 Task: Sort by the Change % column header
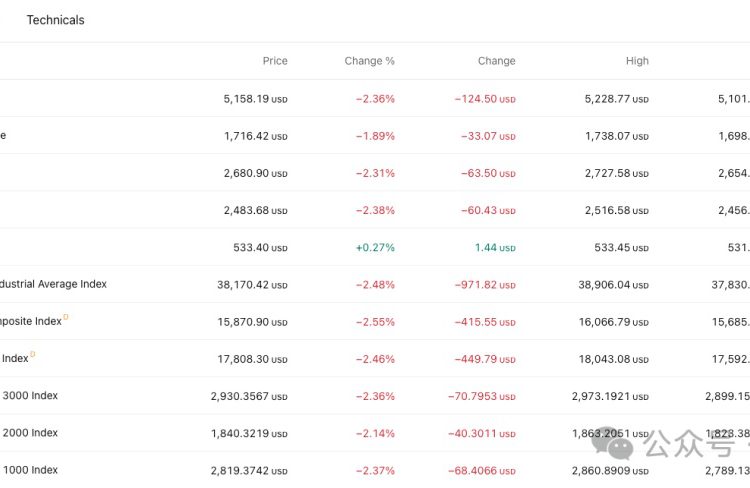click(369, 61)
